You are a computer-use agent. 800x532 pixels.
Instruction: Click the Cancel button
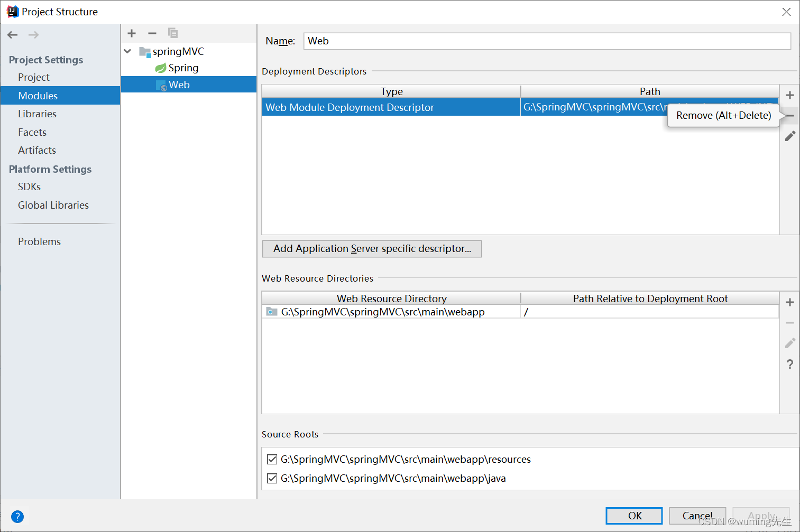coord(697,516)
